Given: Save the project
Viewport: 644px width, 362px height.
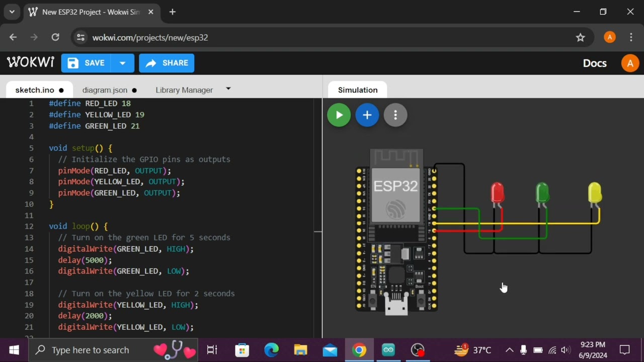Looking at the screenshot, I should pyautogui.click(x=86, y=63).
